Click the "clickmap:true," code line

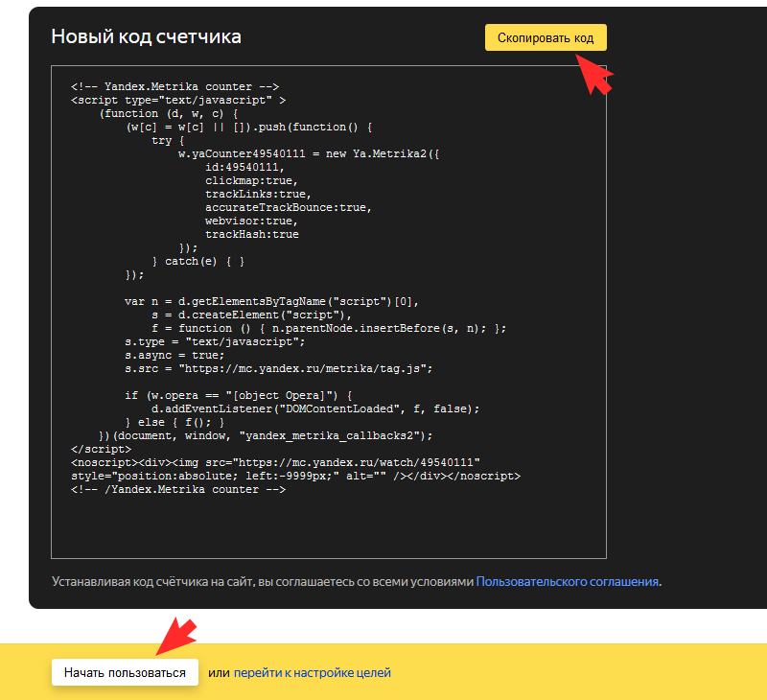251,180
